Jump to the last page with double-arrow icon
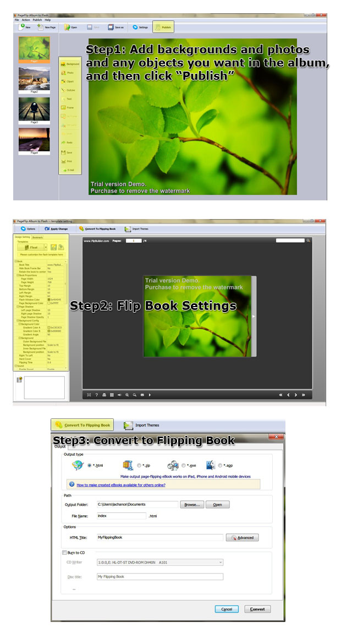341x644 pixels. pyautogui.click(x=303, y=395)
